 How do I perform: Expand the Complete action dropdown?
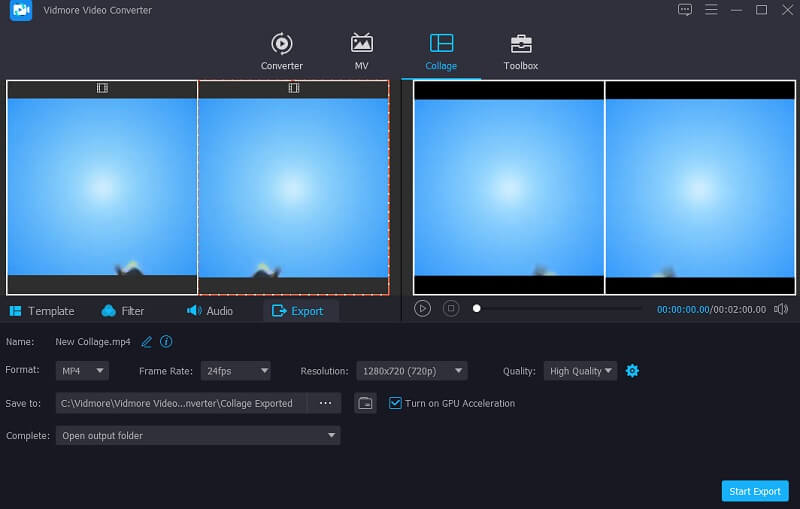(x=198, y=436)
